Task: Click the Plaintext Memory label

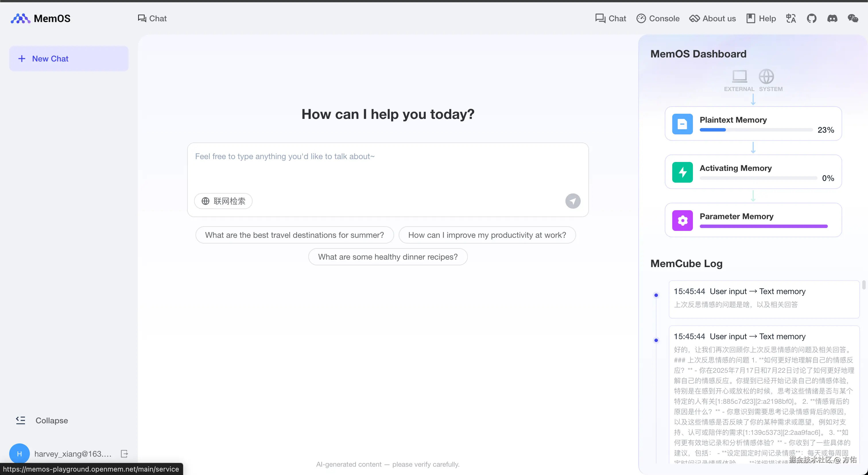Action: pos(733,120)
